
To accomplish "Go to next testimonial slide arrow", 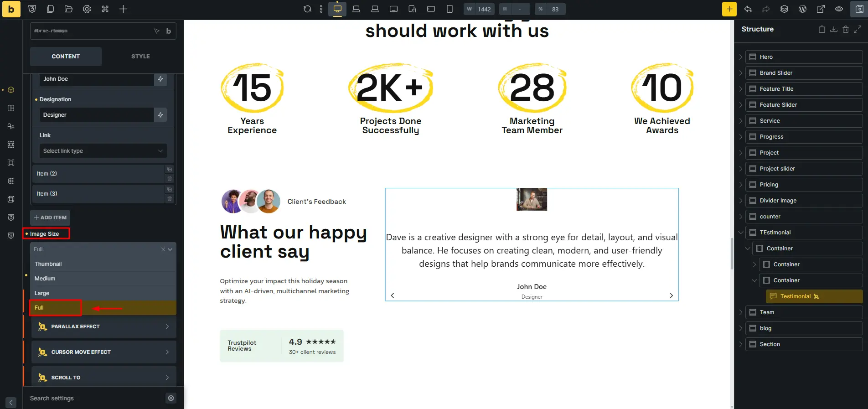I will pyautogui.click(x=671, y=295).
